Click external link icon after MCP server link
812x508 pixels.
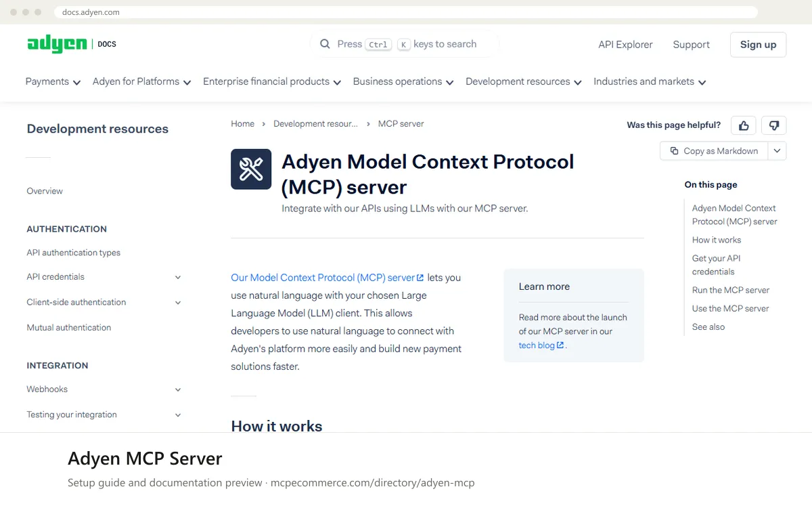tap(420, 278)
